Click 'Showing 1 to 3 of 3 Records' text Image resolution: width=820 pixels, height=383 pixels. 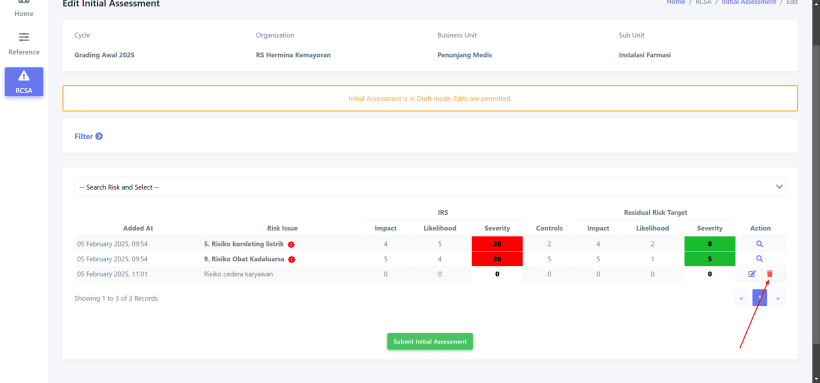click(116, 298)
